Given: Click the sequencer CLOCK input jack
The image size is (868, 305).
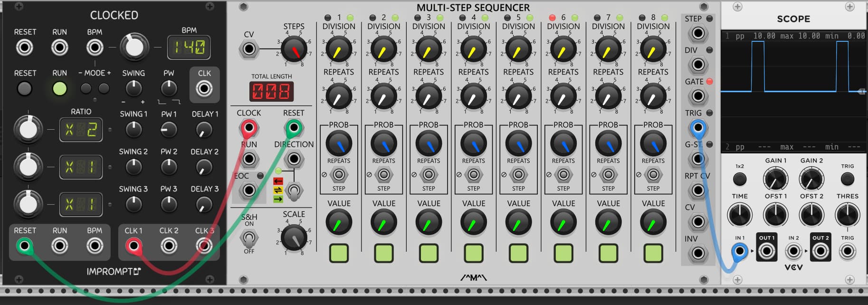Looking at the screenshot, I should (248, 128).
